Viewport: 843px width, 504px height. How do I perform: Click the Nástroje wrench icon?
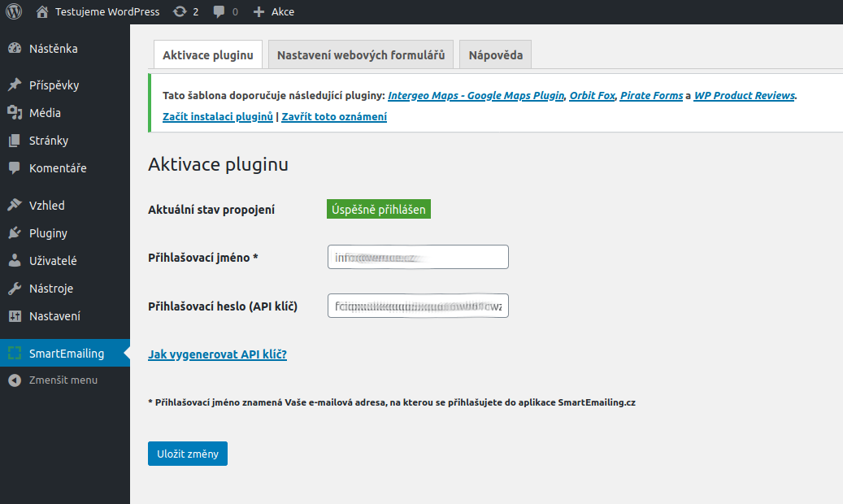(15, 289)
